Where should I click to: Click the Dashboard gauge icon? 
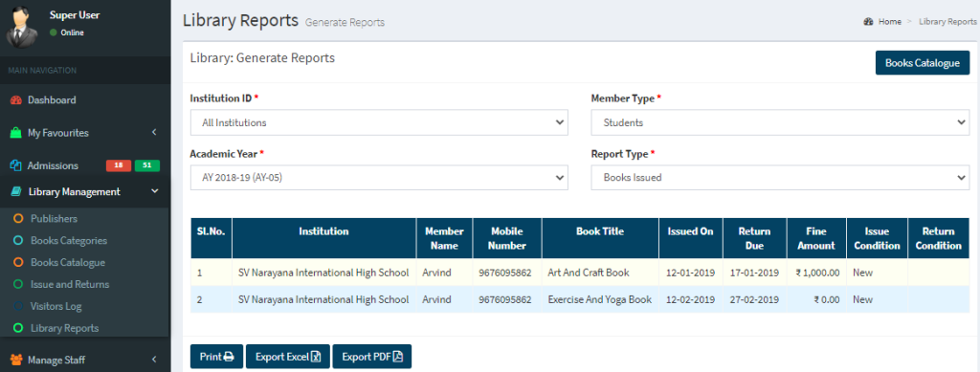click(x=16, y=99)
